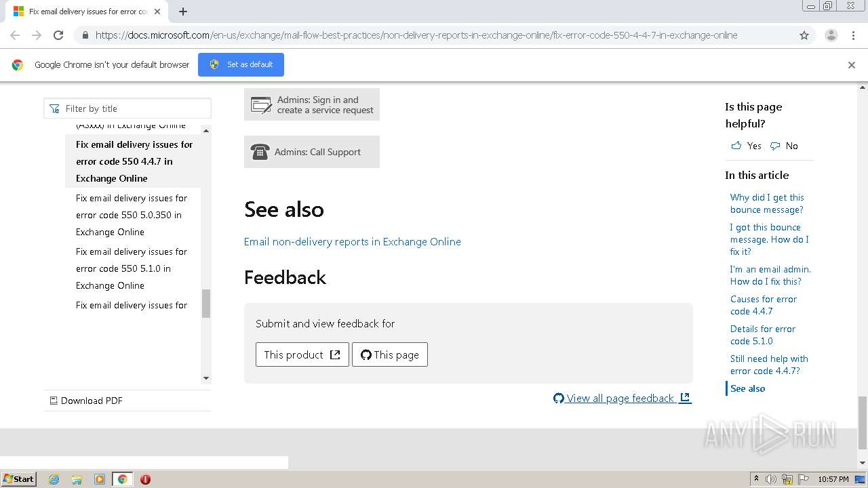
Task: Open Admins: Sign in and create a service request
Action: (x=312, y=104)
